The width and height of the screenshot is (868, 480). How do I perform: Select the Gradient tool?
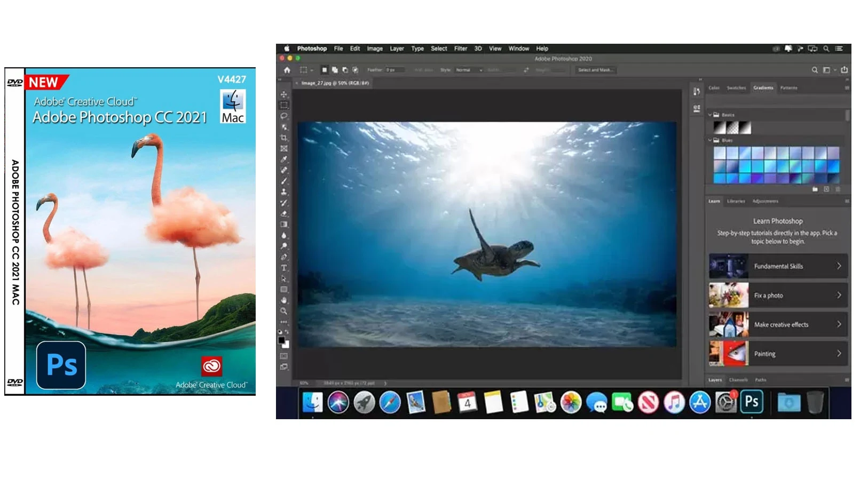tap(284, 224)
